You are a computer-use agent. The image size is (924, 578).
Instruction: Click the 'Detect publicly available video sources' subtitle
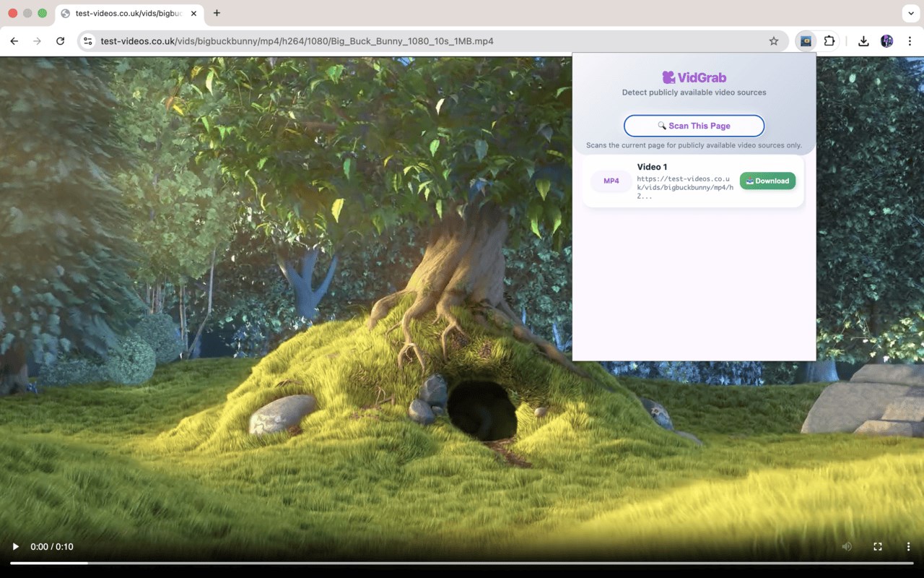pyautogui.click(x=694, y=92)
